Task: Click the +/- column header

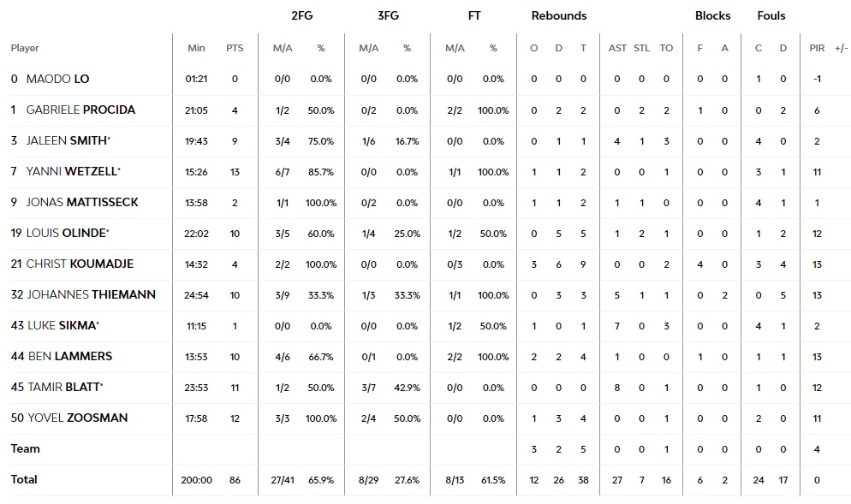Action: (841, 48)
